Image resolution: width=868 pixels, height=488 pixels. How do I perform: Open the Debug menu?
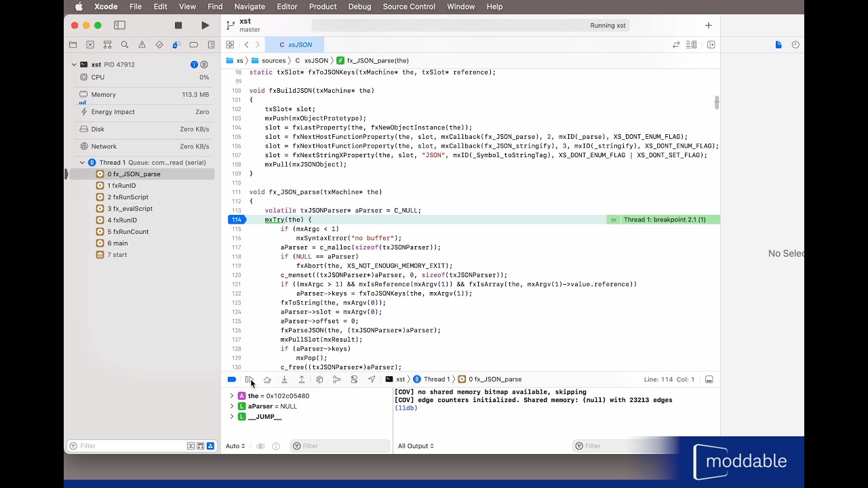pyautogui.click(x=359, y=7)
